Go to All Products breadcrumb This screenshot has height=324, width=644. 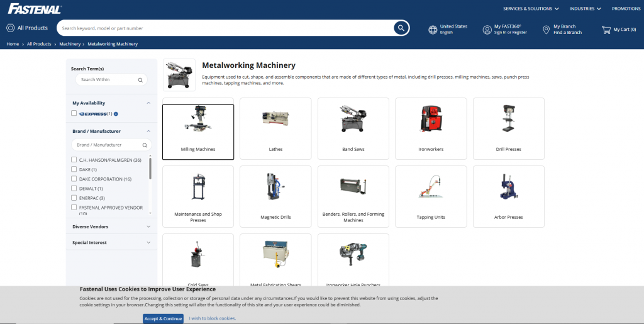[x=39, y=44]
